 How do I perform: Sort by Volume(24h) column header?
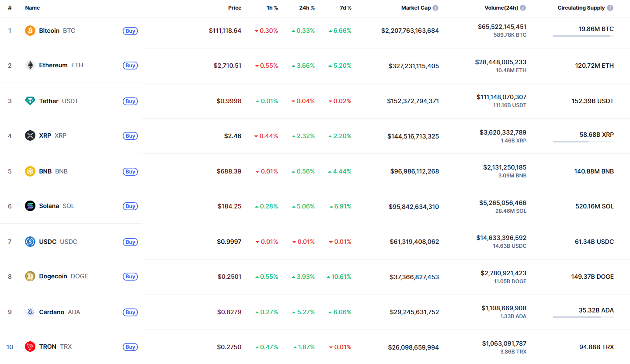tap(501, 8)
